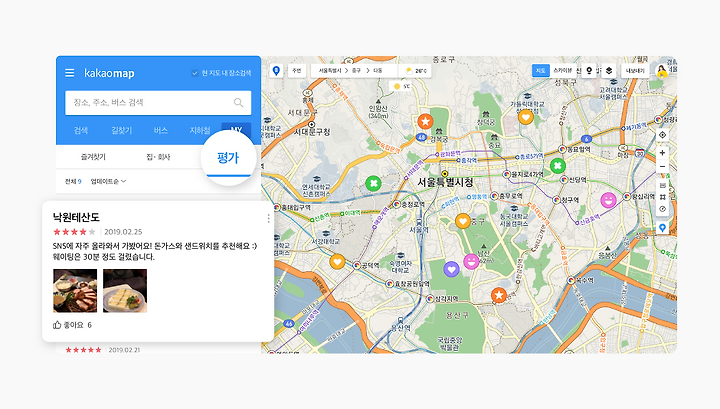Open the roadview pin icon in top map toolbar
The width and height of the screenshot is (720, 409).
click(589, 71)
